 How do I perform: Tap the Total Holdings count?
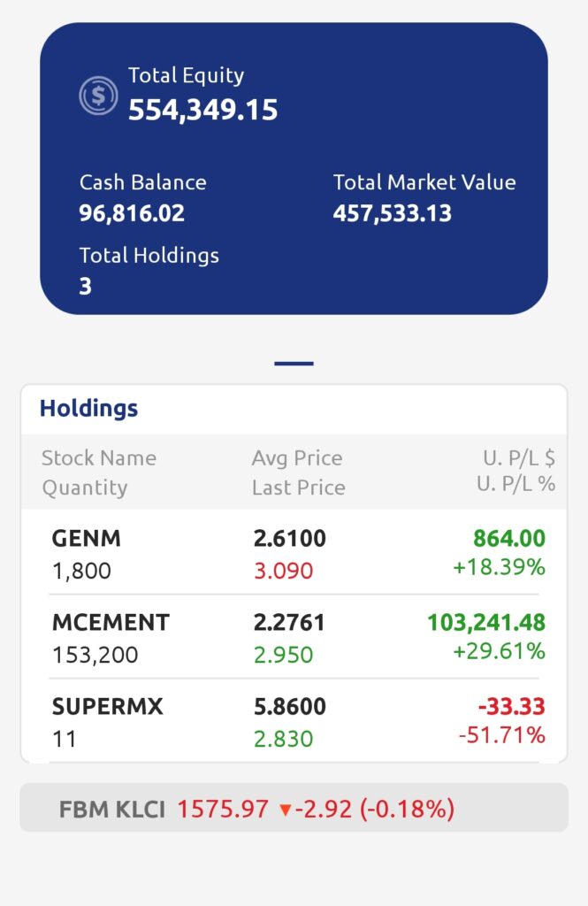(x=86, y=286)
